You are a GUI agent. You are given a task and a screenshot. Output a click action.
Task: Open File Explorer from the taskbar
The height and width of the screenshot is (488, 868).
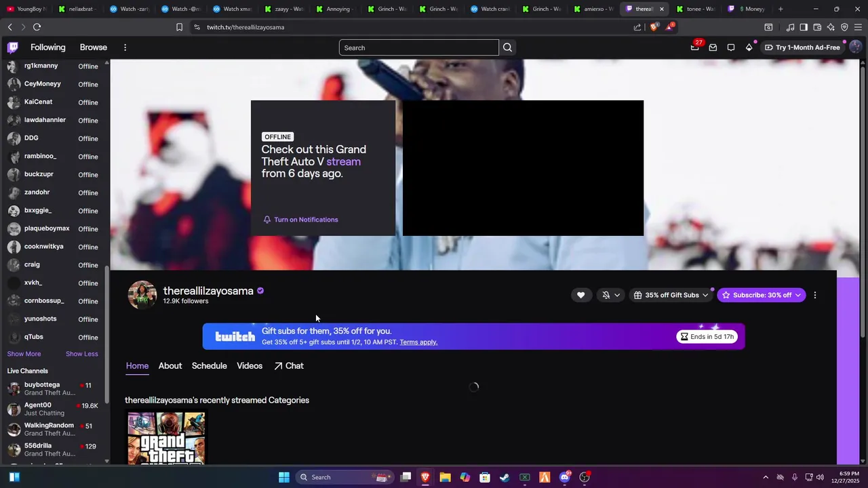445,477
